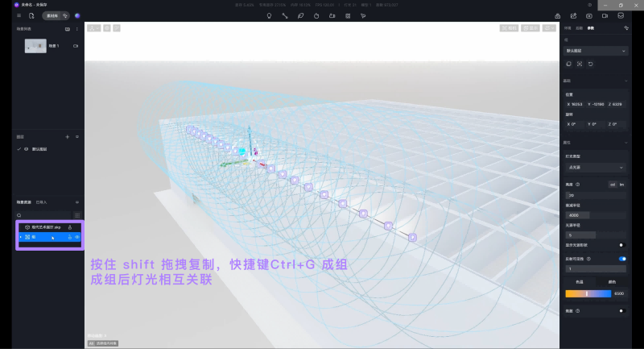Collapse the 基础 section chevron

pyautogui.click(x=626, y=81)
